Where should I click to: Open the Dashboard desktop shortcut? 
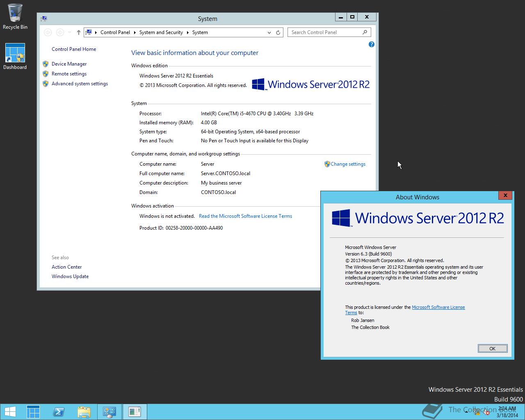15,57
